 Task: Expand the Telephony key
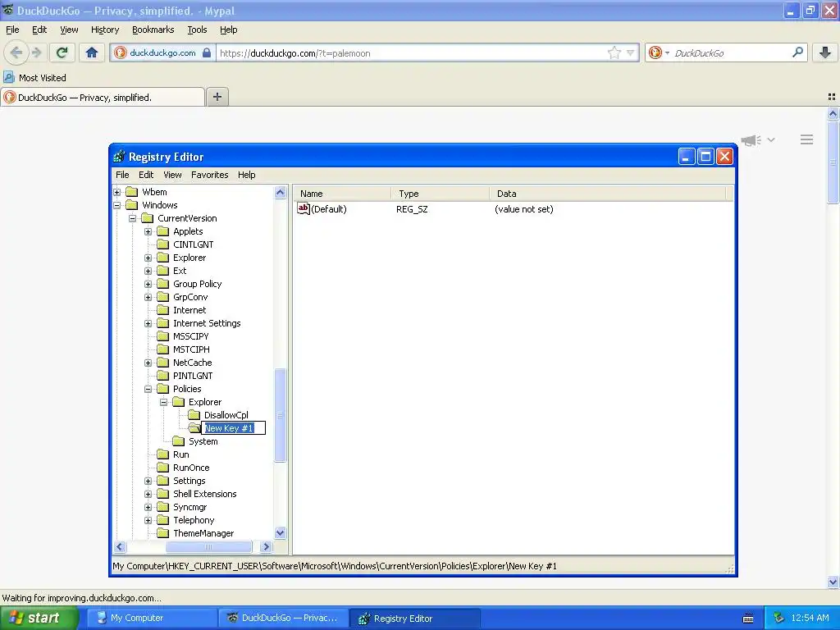[148, 520]
